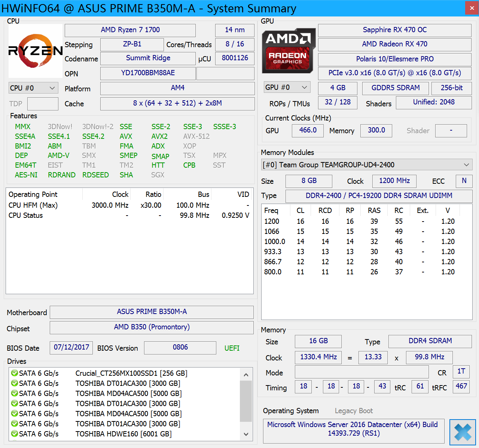Click the GPU memory clock 300.0 field
The height and width of the screenshot is (448, 479).
376,130
